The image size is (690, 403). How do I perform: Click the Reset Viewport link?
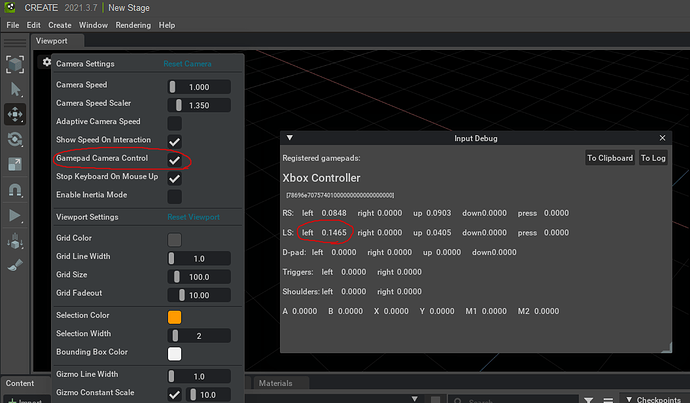click(194, 217)
